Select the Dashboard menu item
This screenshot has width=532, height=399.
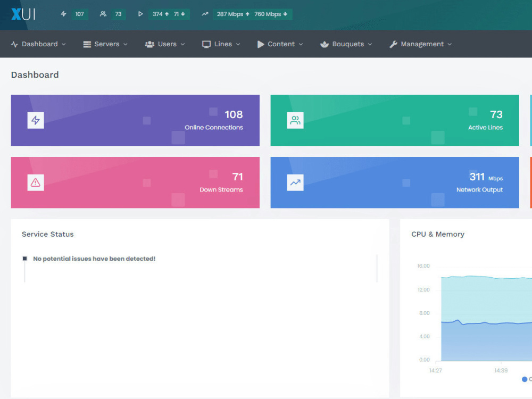click(x=38, y=44)
